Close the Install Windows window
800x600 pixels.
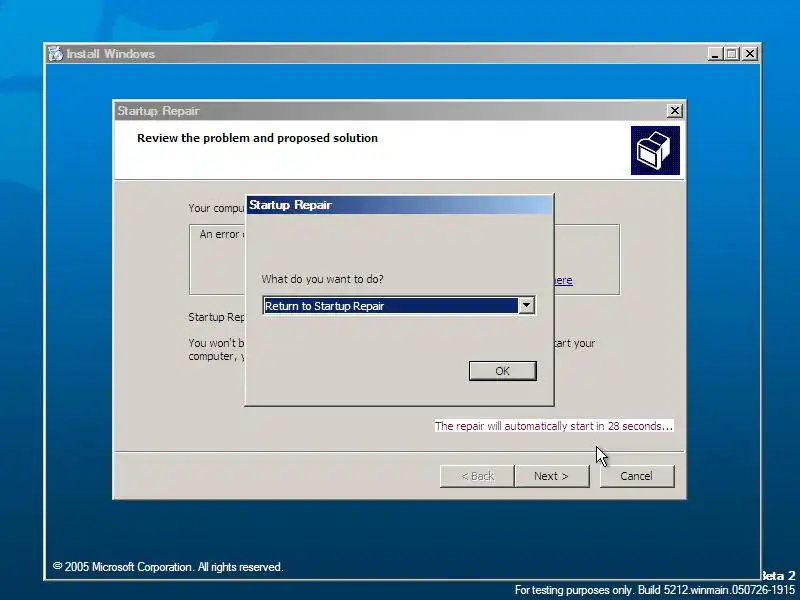point(749,54)
